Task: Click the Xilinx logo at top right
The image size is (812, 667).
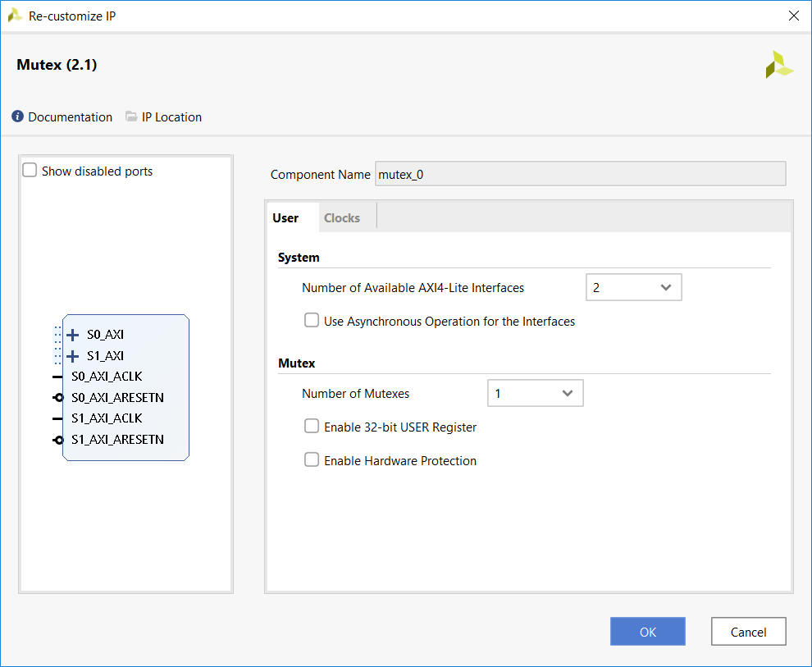Action: click(778, 65)
